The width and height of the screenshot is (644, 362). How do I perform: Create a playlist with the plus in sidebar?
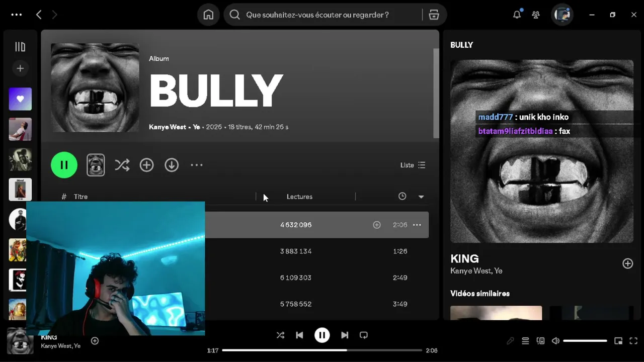pos(20,68)
